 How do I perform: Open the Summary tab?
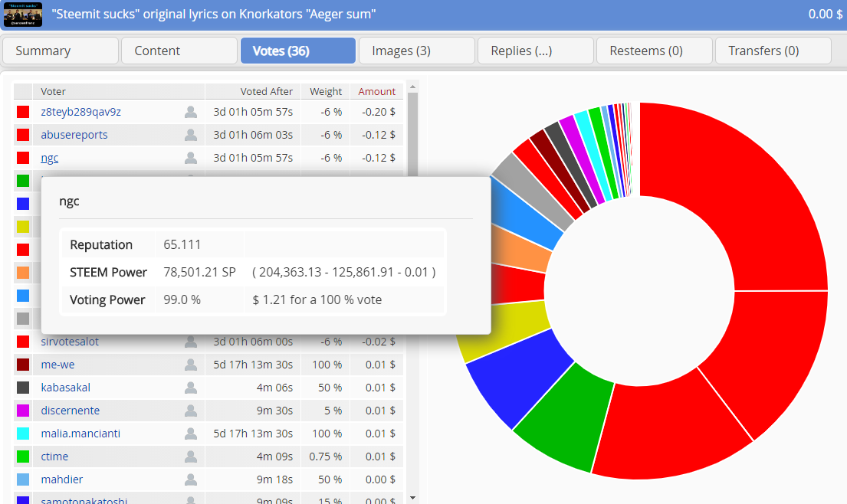point(61,51)
